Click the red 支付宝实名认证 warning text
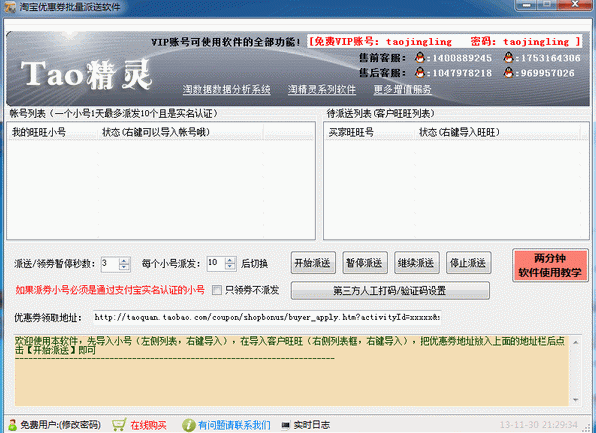This screenshot has height=433, width=596. pos(110,290)
